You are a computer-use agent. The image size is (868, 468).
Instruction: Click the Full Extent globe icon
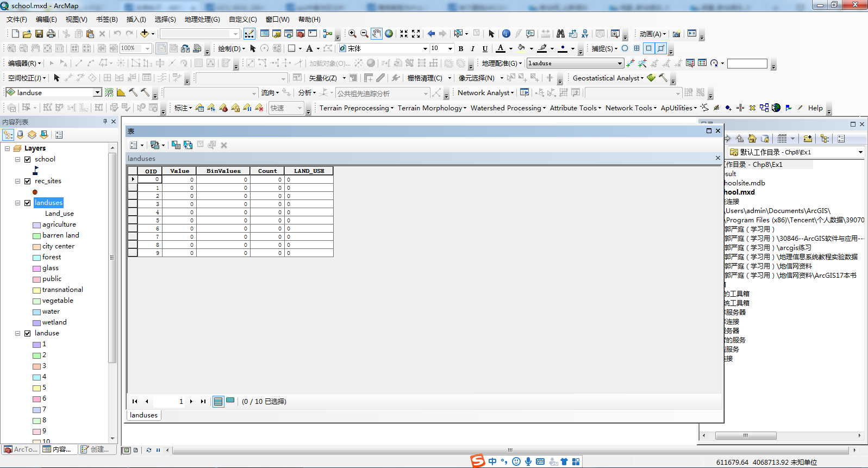[389, 34]
